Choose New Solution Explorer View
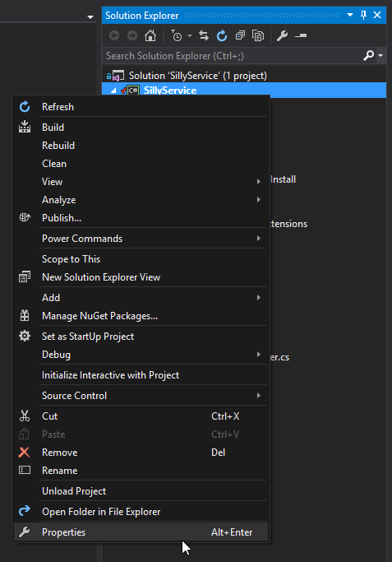Viewport: 392px width, 562px height. [141, 277]
